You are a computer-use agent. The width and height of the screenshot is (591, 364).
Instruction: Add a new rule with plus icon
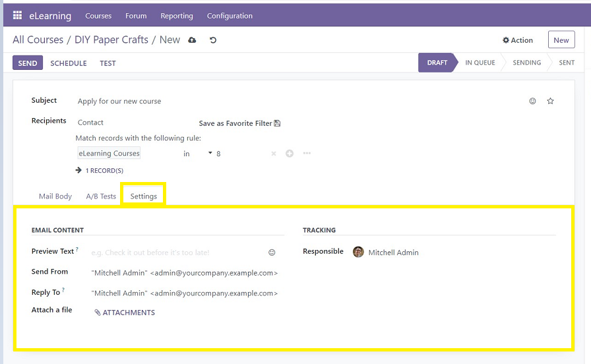click(290, 154)
